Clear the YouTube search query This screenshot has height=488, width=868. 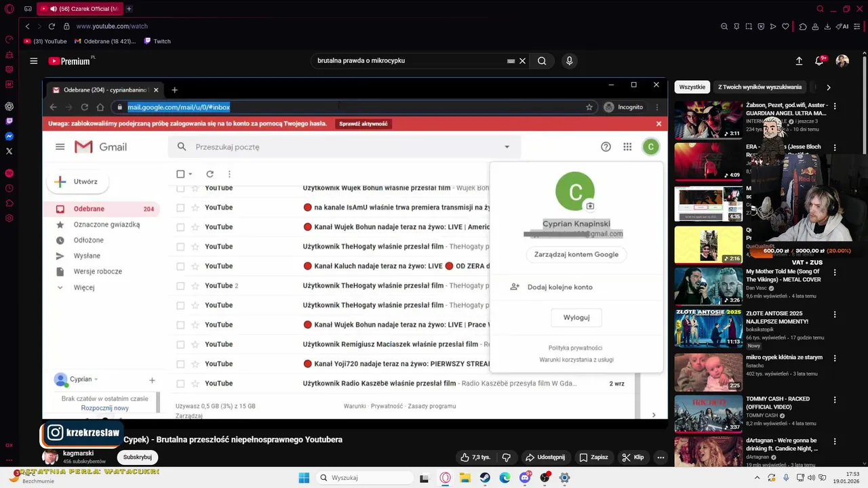[x=522, y=61]
